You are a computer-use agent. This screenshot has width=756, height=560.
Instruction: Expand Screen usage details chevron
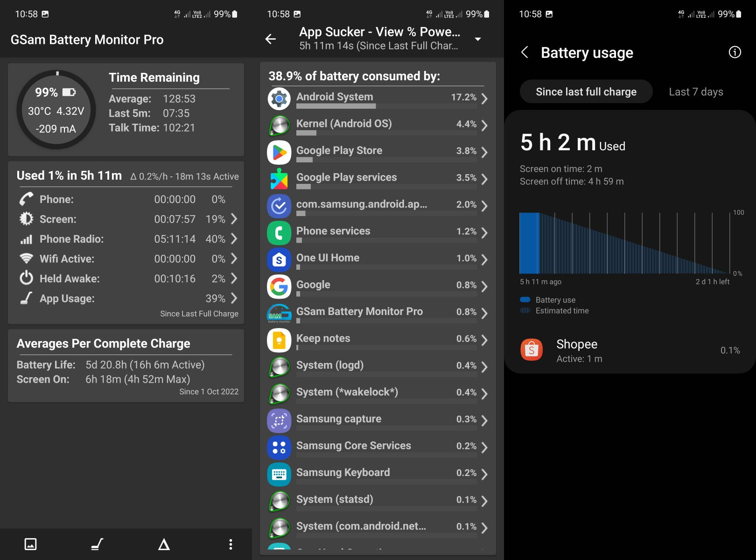pos(234,219)
